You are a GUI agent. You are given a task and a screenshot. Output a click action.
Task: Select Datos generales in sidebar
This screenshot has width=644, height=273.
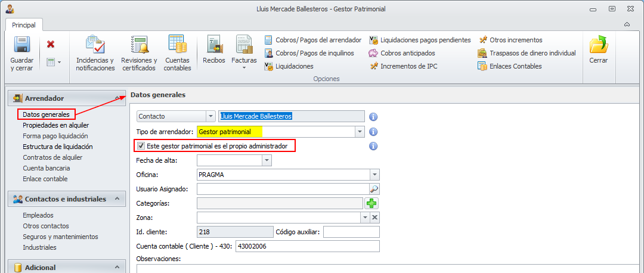point(46,114)
